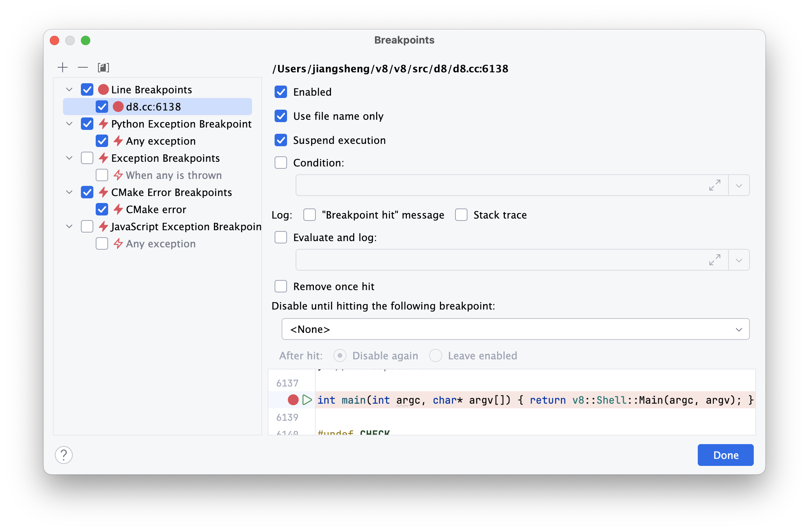The image size is (809, 532).
Task: Click the remove breakpoint minus icon
Action: [x=83, y=68]
